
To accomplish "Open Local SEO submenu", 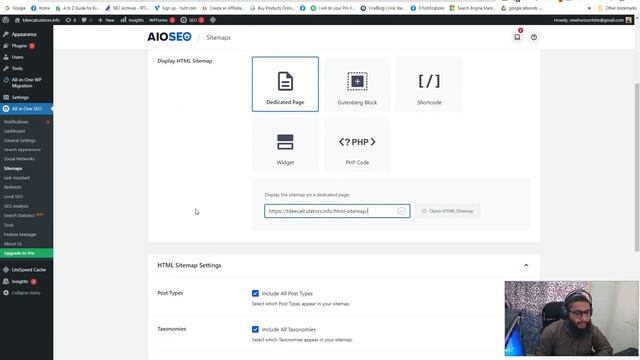I will [13, 196].
